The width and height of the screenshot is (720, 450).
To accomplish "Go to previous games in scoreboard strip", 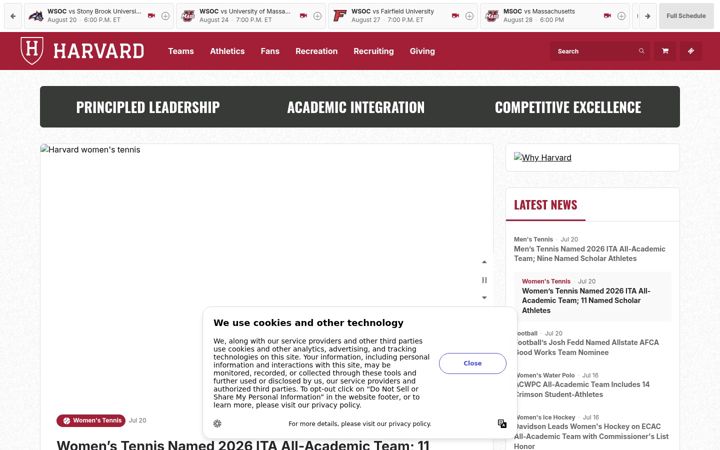I will 13,16.
